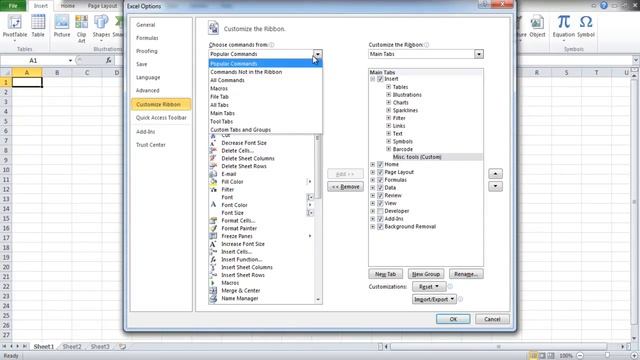Viewport: 640px width, 360px height.
Task: Confirm with the OK button
Action: (453, 319)
